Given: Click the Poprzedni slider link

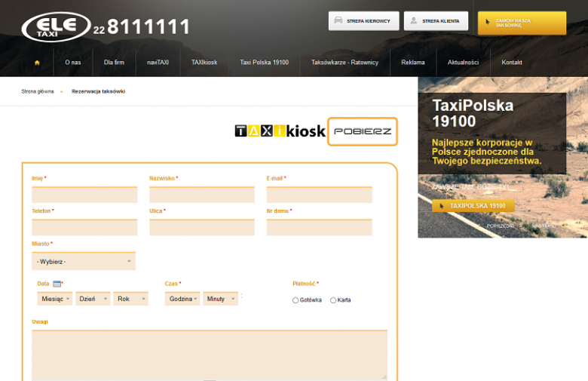Looking at the screenshot, I should pos(500,226).
